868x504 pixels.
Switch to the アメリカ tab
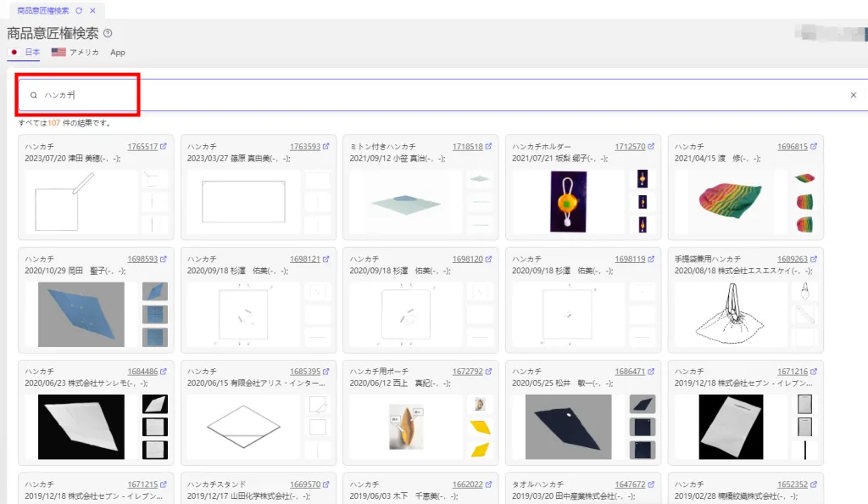75,52
